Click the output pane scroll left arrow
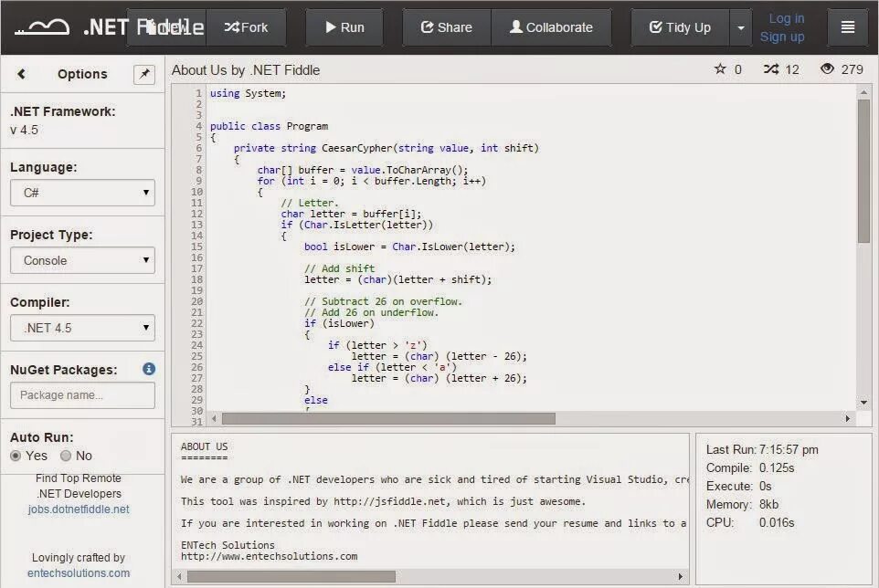The width and height of the screenshot is (879, 588). pyautogui.click(x=179, y=576)
